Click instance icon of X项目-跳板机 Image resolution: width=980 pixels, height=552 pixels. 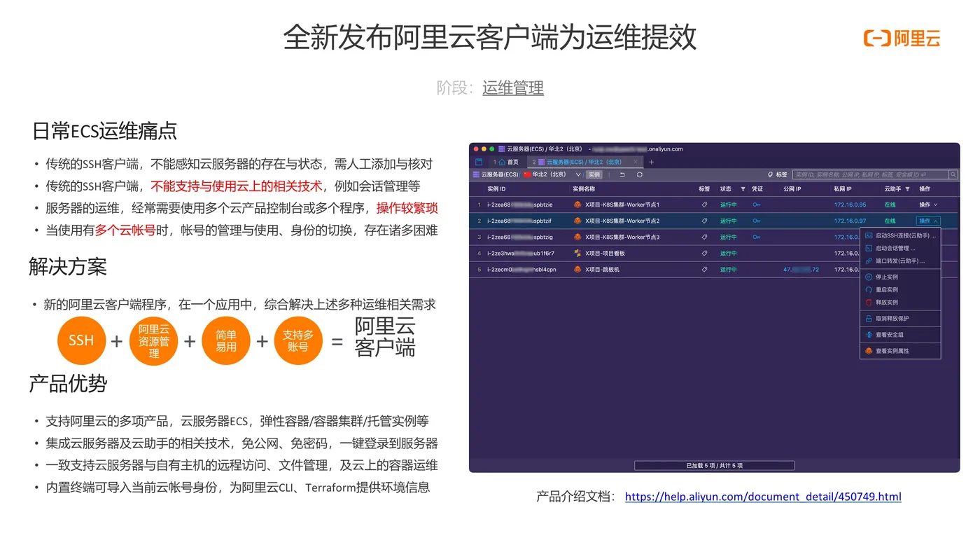pyautogui.click(x=577, y=269)
